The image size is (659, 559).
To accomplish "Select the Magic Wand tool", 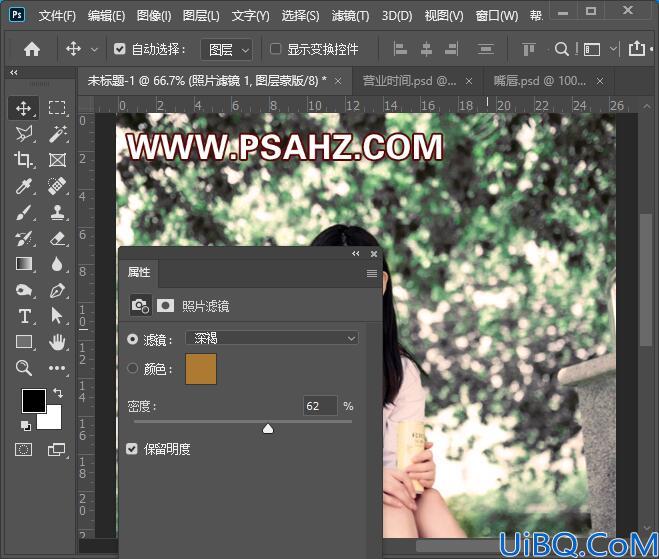I will (x=57, y=134).
